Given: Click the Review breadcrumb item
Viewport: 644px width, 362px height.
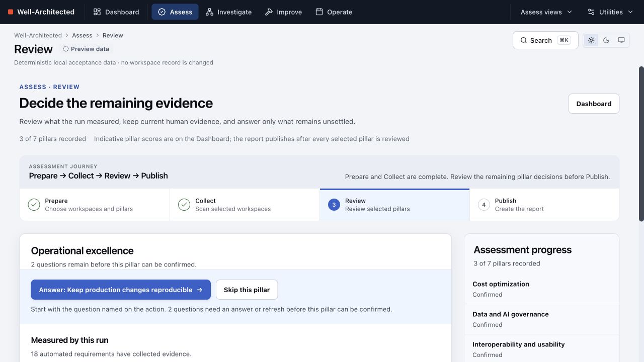Looking at the screenshot, I should [113, 35].
